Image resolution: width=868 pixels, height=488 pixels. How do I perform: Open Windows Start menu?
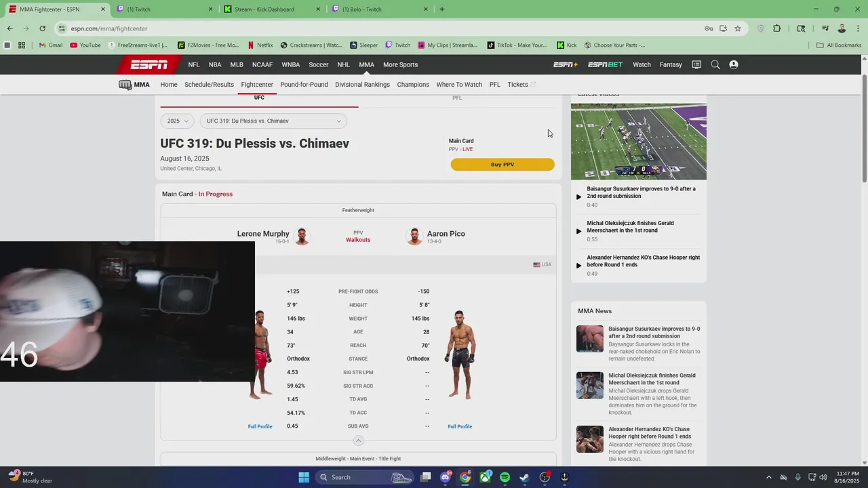304,477
